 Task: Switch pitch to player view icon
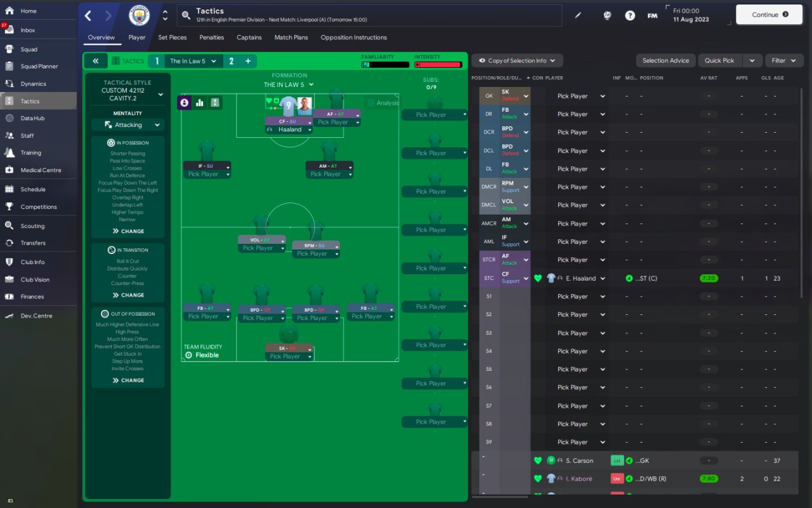185,102
